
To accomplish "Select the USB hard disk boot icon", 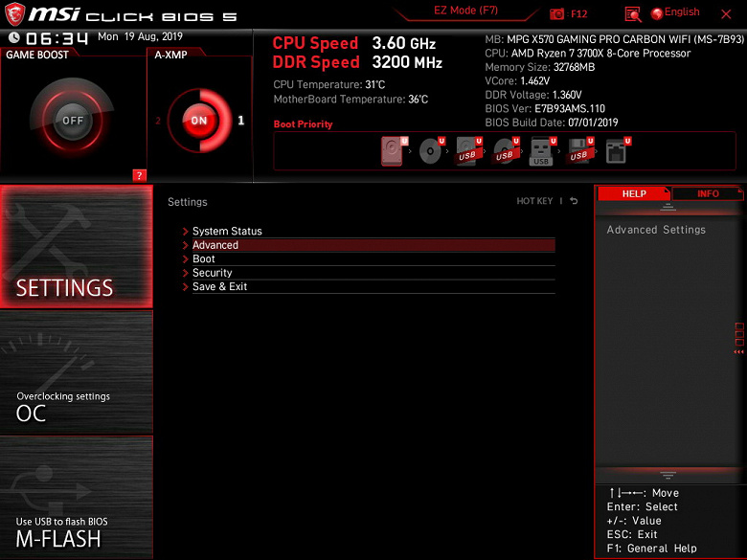I will pos(468,151).
